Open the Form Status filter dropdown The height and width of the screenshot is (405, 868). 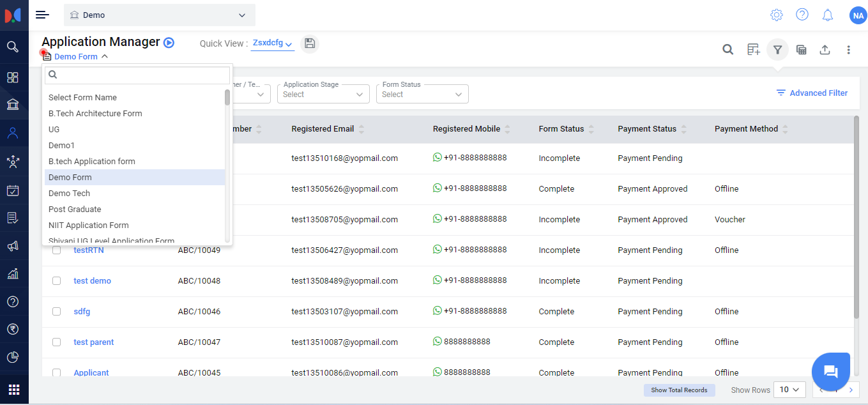(x=422, y=94)
